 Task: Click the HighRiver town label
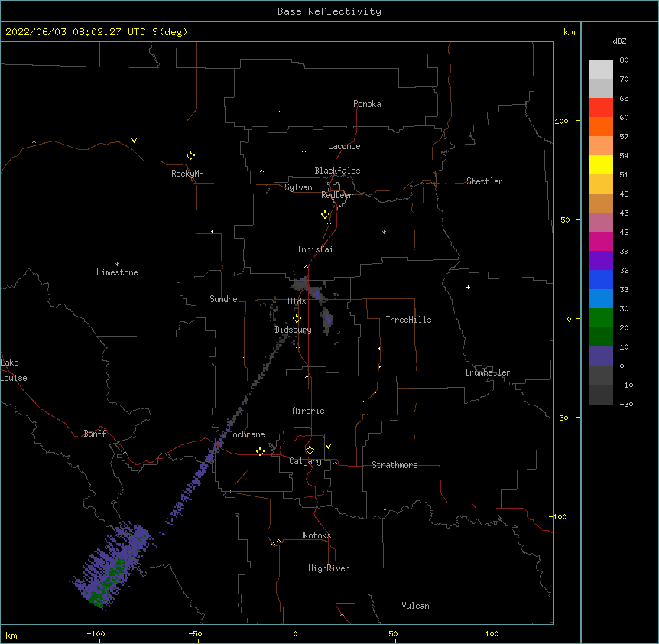pyautogui.click(x=329, y=568)
